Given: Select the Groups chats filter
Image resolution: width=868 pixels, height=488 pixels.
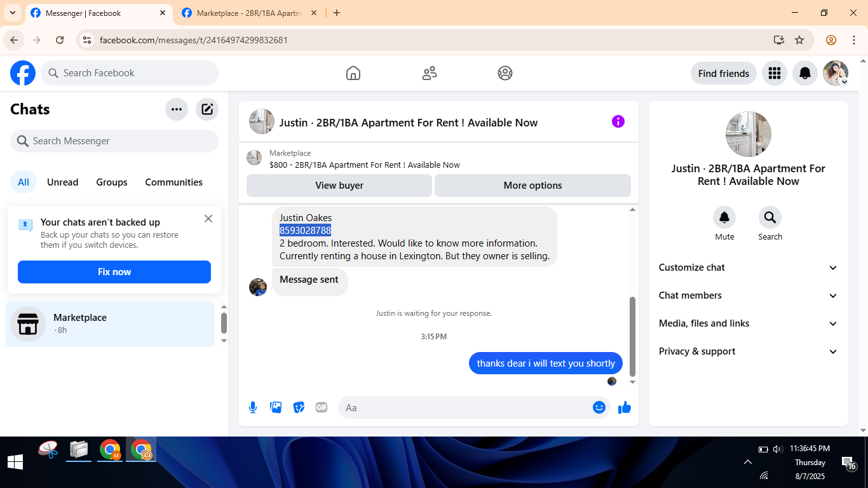Looking at the screenshot, I should click(112, 182).
